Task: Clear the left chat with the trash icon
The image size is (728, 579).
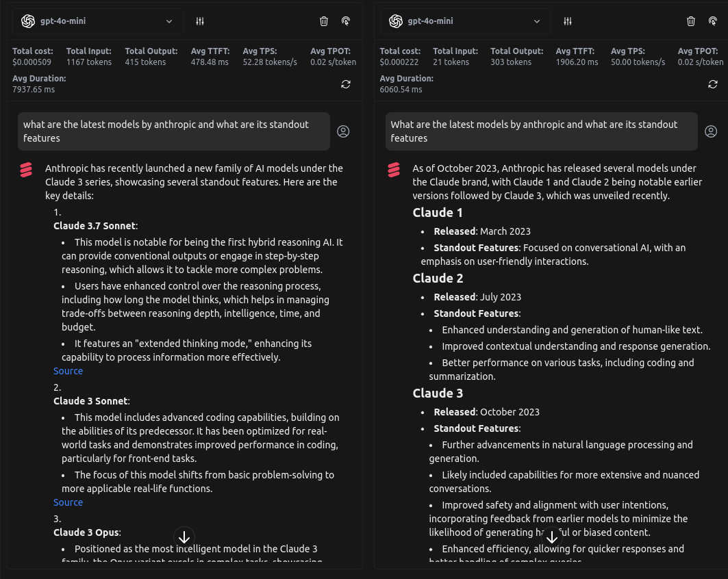Action: [x=324, y=21]
